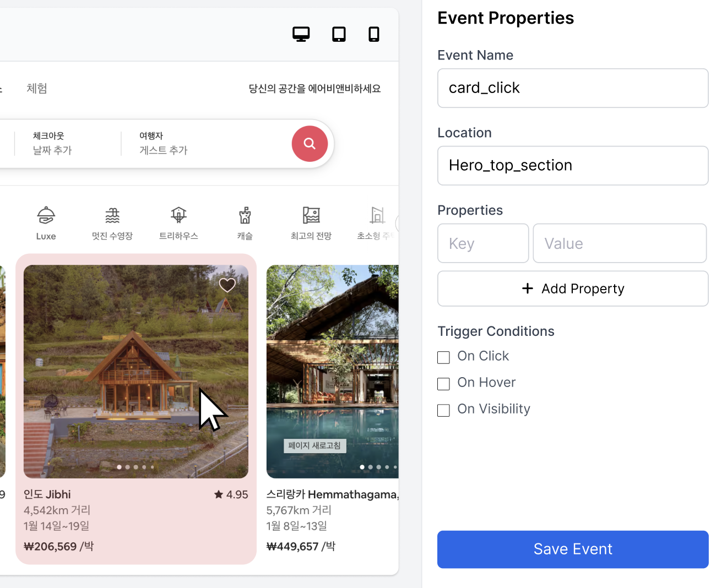The image size is (716, 588).
Task: Enable the On Hover trigger
Action: pos(443,384)
